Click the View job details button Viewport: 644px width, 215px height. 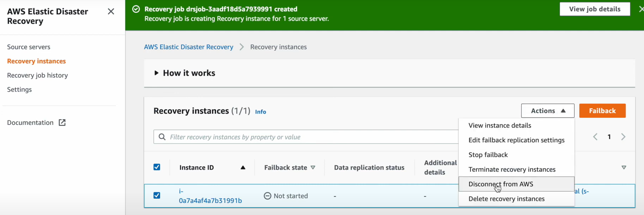595,9
